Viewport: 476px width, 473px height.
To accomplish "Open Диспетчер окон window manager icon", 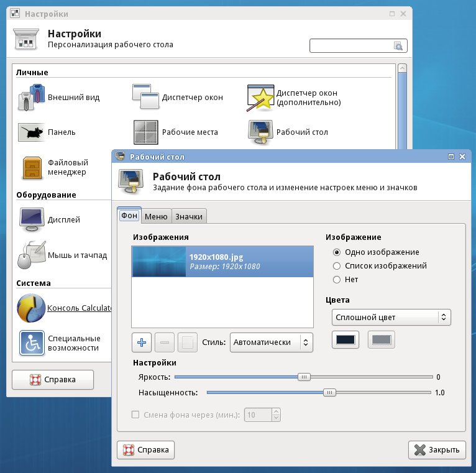I will pos(145,96).
